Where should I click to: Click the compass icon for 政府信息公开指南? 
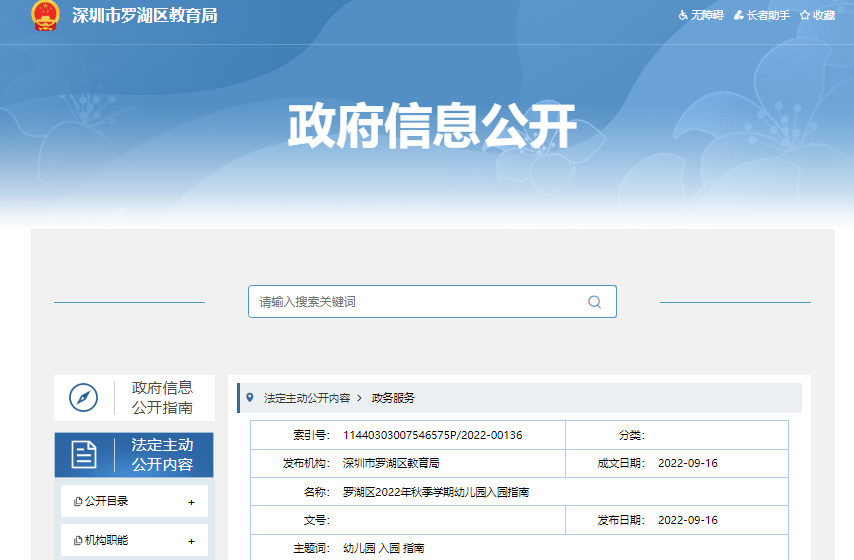[x=83, y=398]
